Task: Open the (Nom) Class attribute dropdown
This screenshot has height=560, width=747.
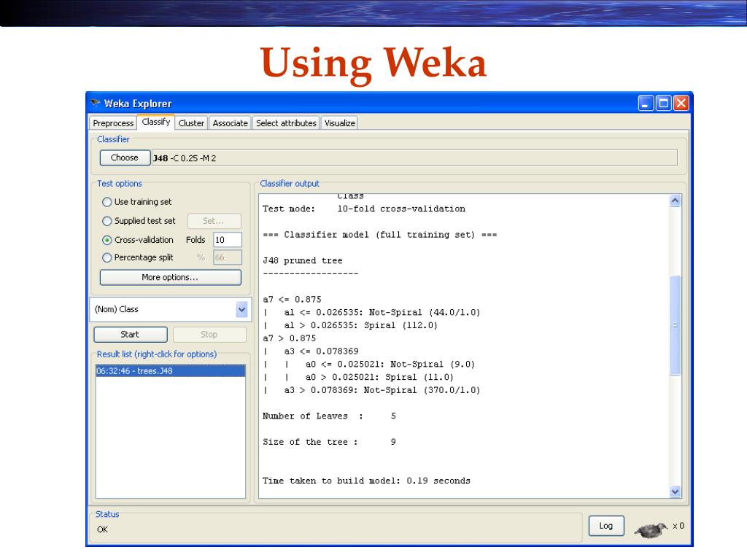Action: tap(241, 309)
